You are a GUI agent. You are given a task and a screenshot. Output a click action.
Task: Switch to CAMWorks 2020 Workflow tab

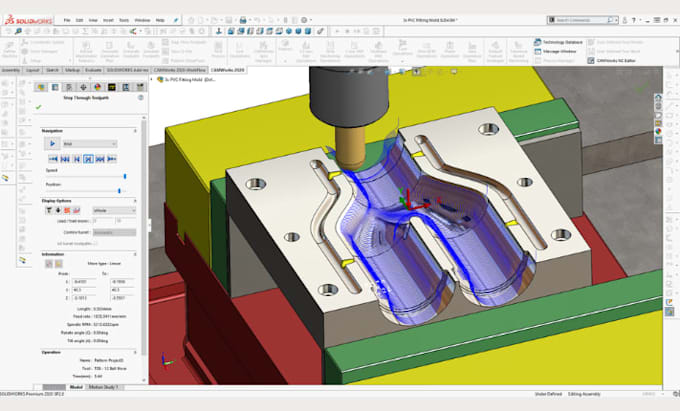[x=180, y=70]
